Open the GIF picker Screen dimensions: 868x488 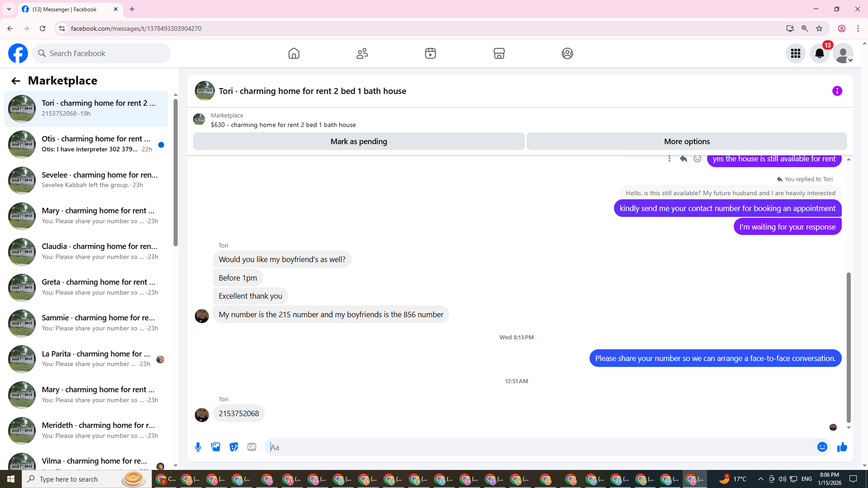(252, 447)
